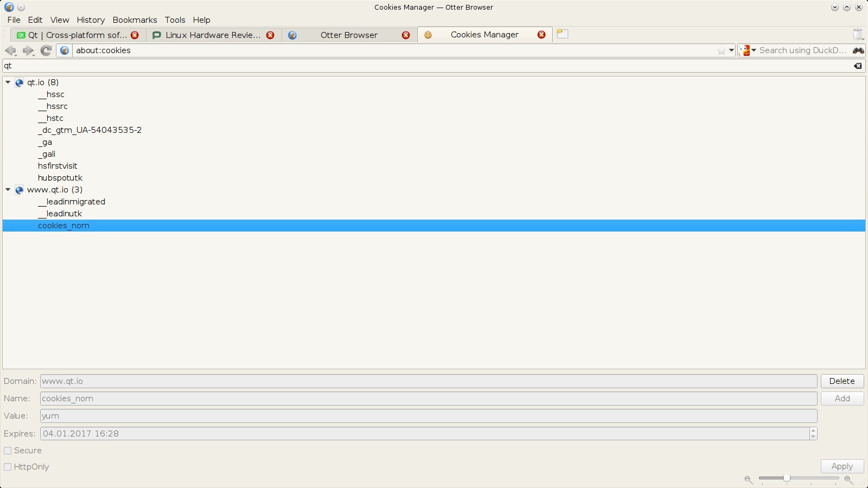
Task: Switch to the Qt Cross-platform tab
Action: 78,35
